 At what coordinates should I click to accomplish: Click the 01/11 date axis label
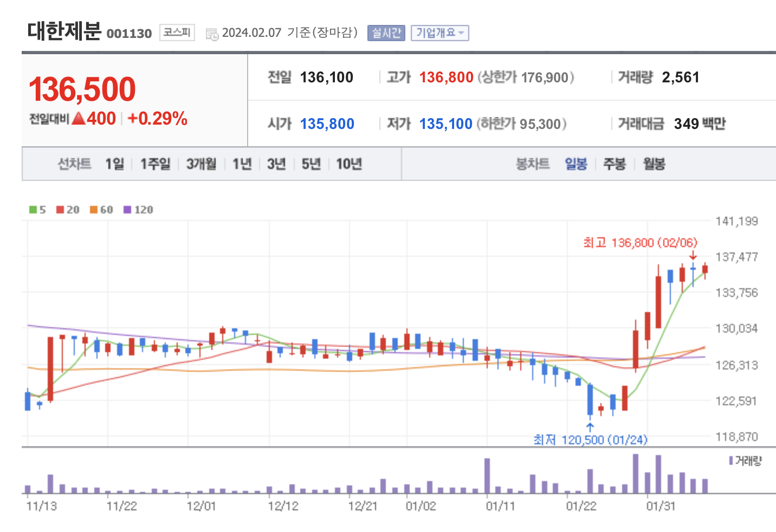(500, 506)
